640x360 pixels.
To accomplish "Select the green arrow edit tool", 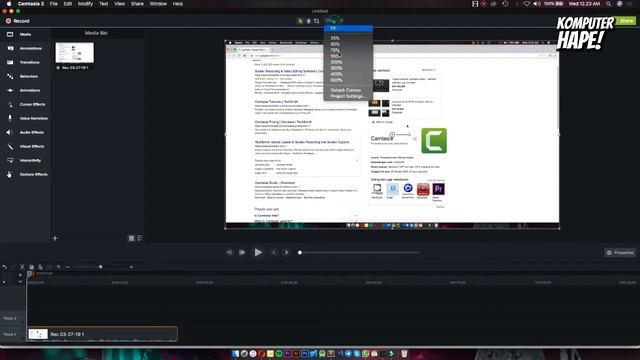I will pyautogui.click(x=300, y=21).
